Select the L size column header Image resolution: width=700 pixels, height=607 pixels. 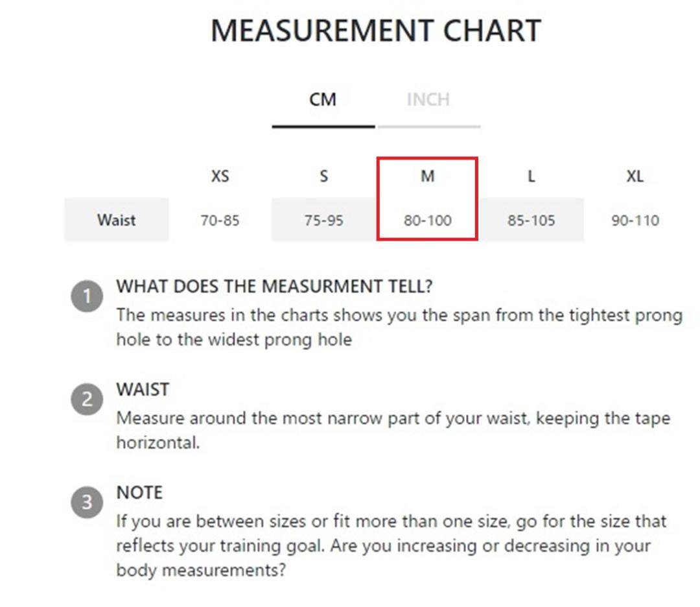point(531,176)
